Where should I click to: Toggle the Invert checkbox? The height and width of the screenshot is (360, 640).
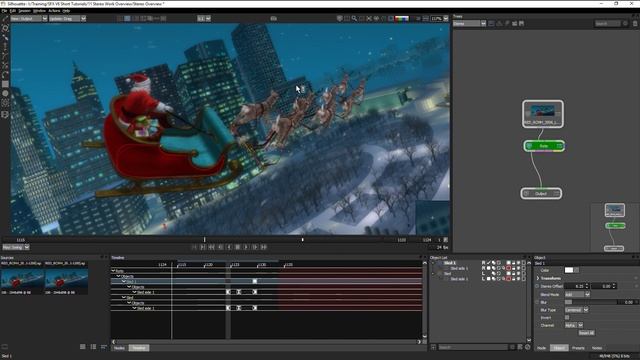(567, 318)
